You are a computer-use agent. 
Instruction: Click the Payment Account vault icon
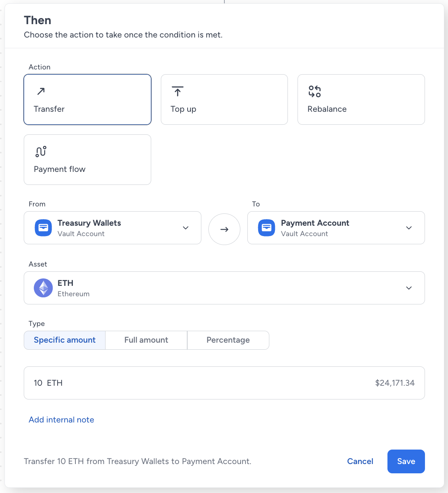[267, 228]
